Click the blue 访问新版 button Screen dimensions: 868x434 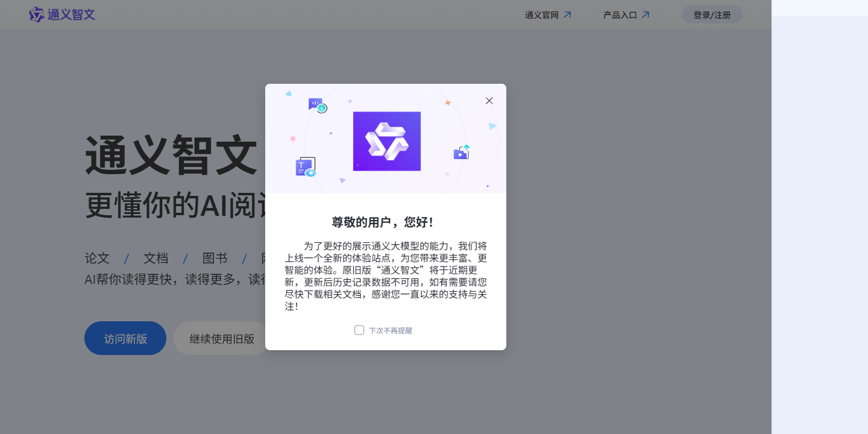coord(125,338)
